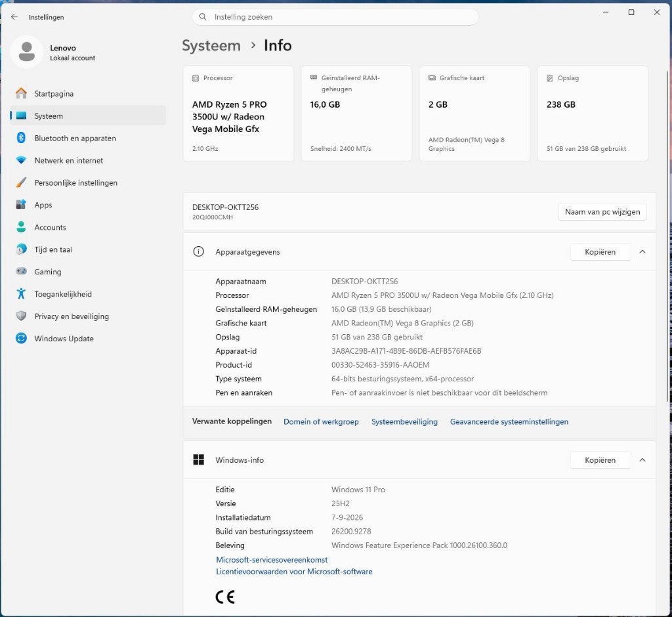Image resolution: width=672 pixels, height=617 pixels.
Task: Open Licentievoorwaarden voor Microsoft-software link
Action: [x=294, y=572]
